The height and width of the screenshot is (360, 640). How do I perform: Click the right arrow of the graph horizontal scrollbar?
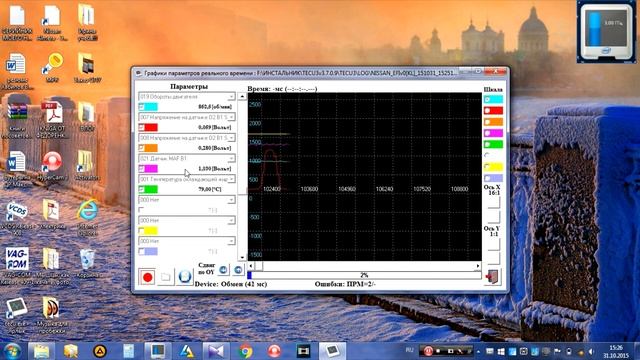(478, 266)
